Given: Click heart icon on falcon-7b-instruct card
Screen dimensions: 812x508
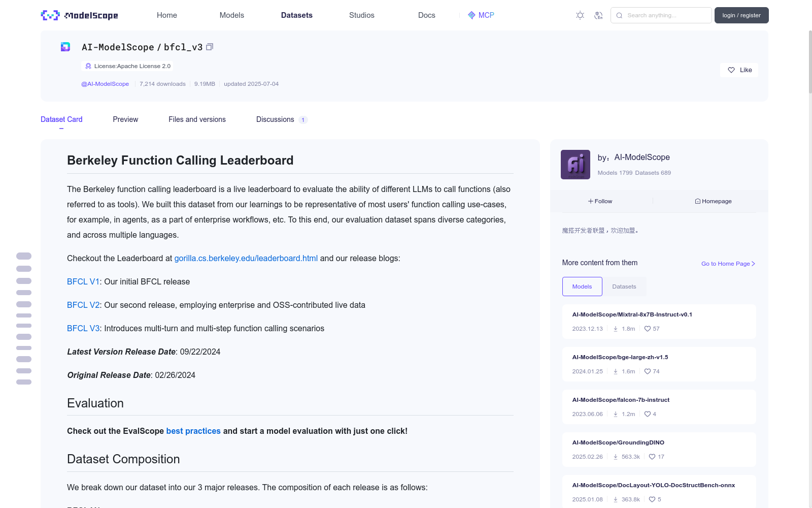Looking at the screenshot, I should tap(648, 414).
